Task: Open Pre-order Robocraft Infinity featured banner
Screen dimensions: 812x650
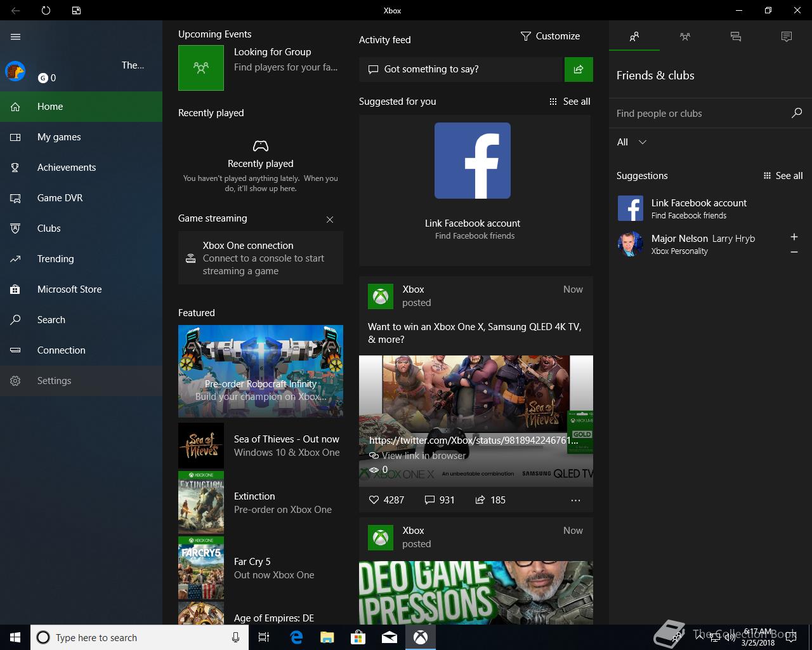Action: pyautogui.click(x=261, y=371)
